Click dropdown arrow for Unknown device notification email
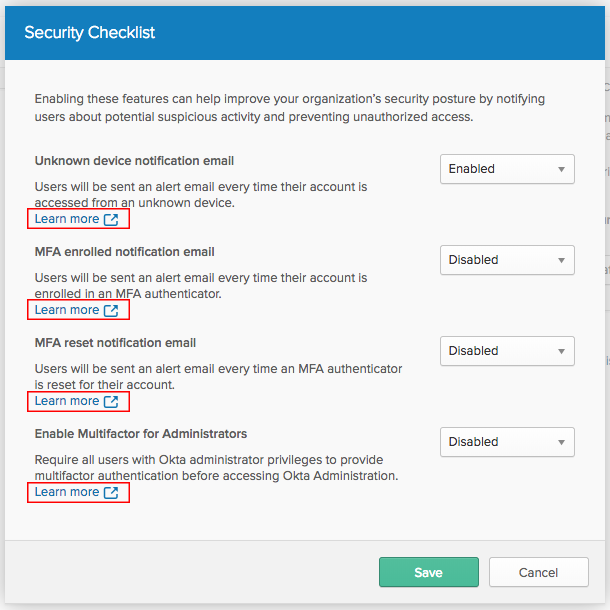Image resolution: width=610 pixels, height=610 pixels. [x=561, y=169]
